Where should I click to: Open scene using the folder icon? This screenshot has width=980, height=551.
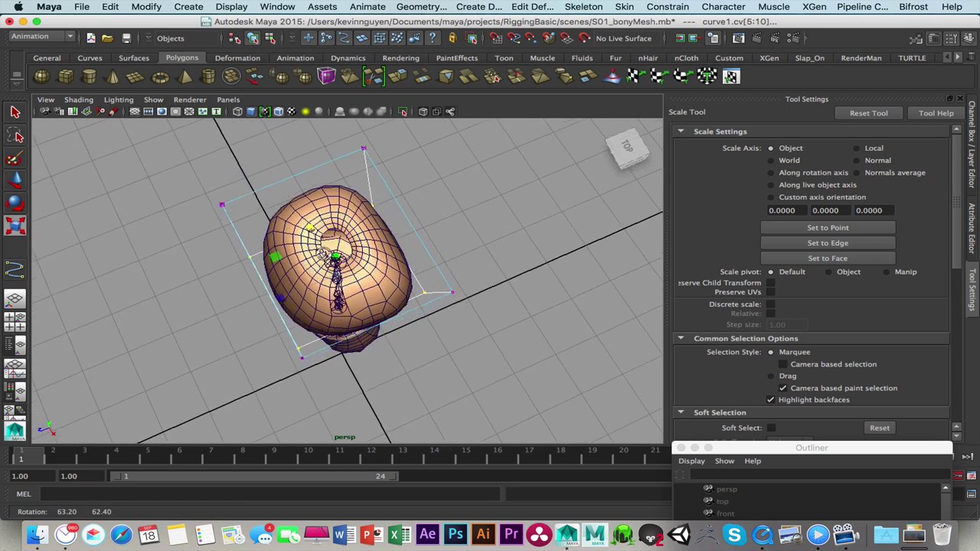(x=107, y=38)
